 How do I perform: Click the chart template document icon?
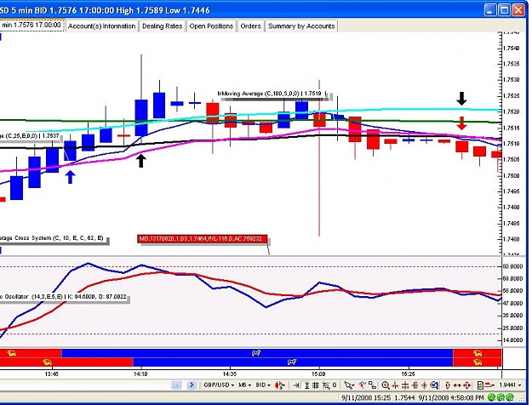pyautogui.click(x=480, y=385)
